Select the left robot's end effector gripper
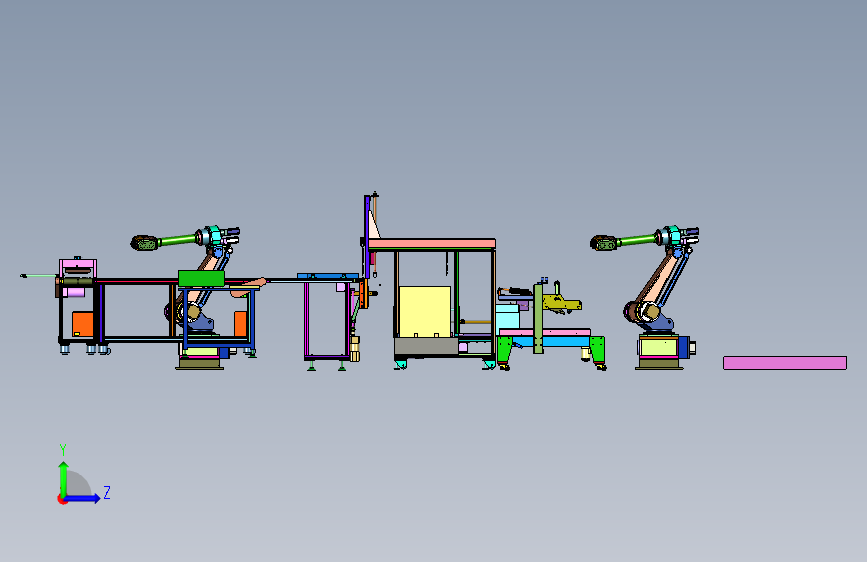Viewport: 867px width, 562px height. point(144,243)
